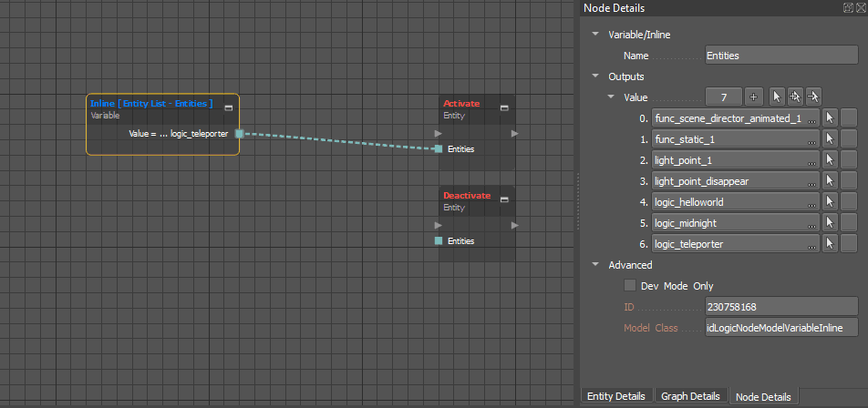The image size is (868, 408).
Task: Click the cursor-with-plus icon beside Value count
Action: [x=795, y=97]
